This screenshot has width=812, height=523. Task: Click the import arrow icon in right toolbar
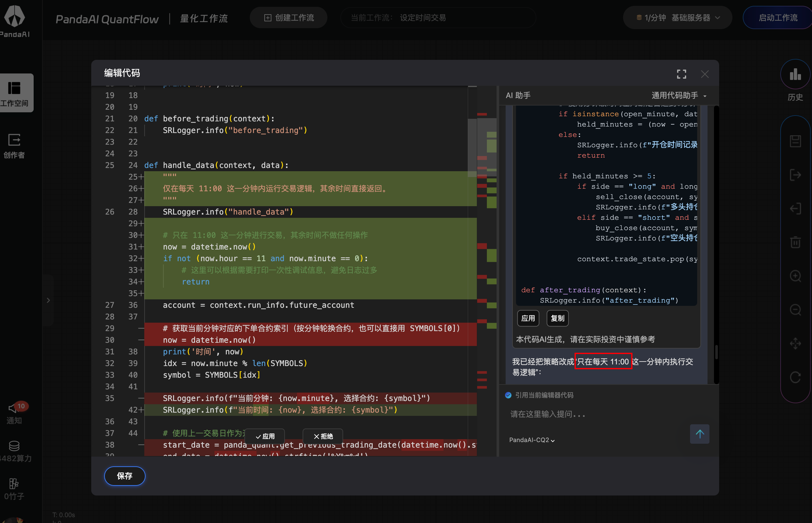click(796, 208)
